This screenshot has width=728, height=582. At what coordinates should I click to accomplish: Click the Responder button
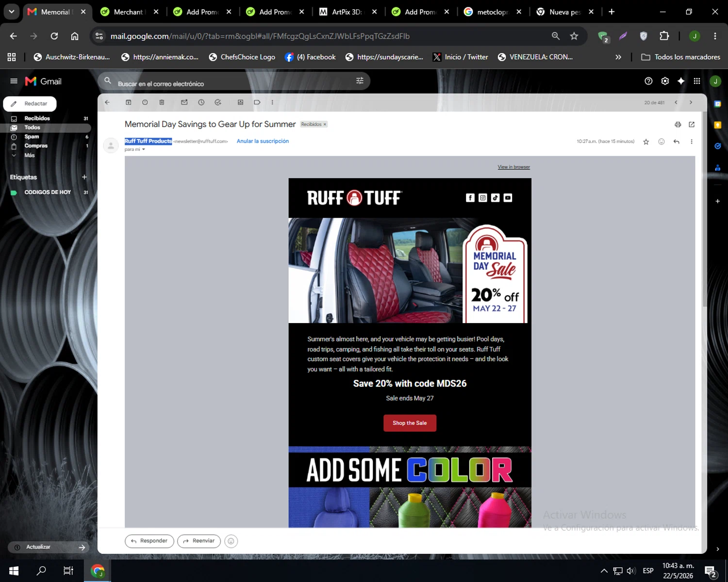(x=149, y=541)
